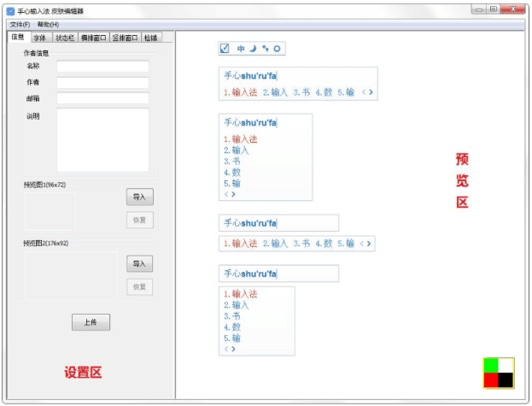Select candidate 2.输入 in first horizontal preview
Image resolution: width=532 pixels, height=406 pixels.
[275, 92]
